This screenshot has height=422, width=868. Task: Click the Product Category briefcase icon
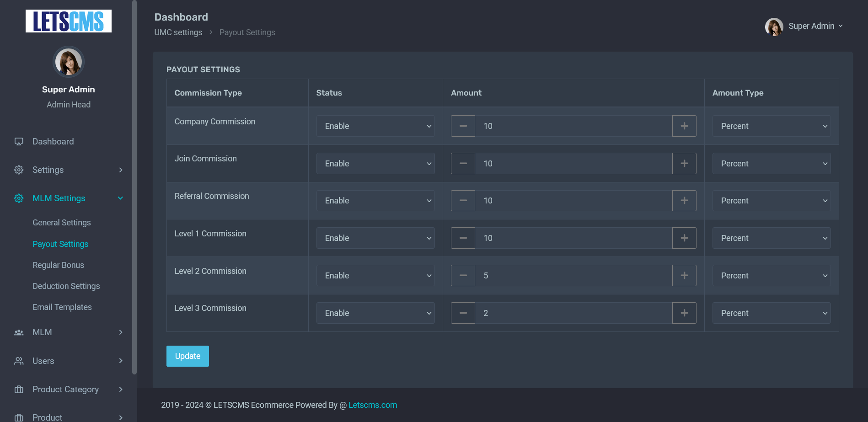pyautogui.click(x=18, y=389)
